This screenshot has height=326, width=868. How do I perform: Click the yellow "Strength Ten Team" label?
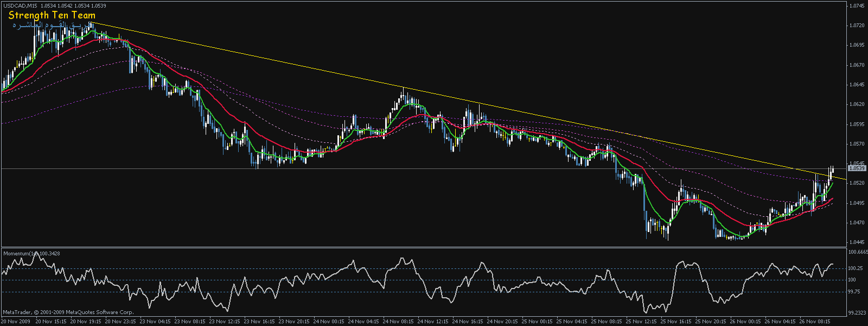[x=52, y=15]
